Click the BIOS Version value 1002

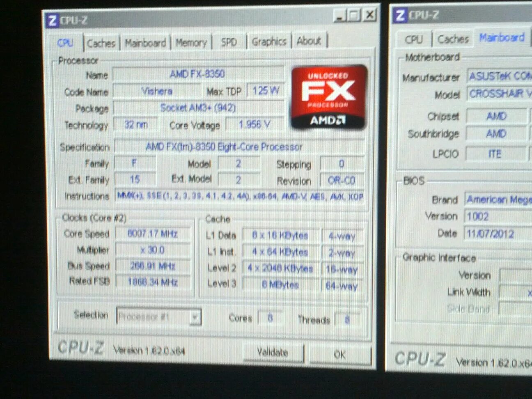tap(498, 216)
